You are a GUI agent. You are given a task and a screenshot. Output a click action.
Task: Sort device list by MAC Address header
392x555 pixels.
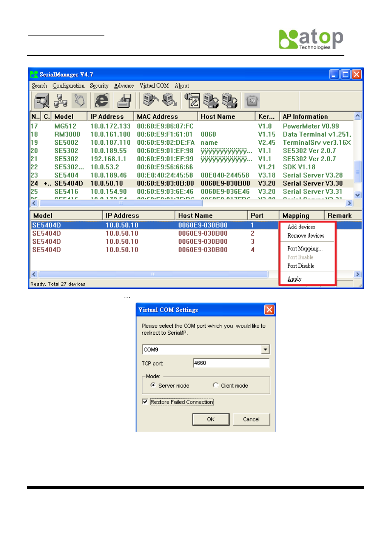166,116
